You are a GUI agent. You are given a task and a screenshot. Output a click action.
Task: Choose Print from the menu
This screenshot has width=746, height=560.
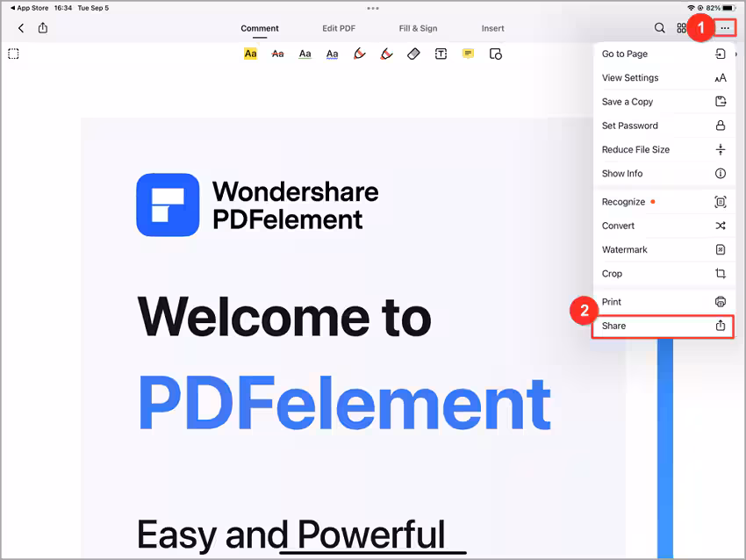664,302
